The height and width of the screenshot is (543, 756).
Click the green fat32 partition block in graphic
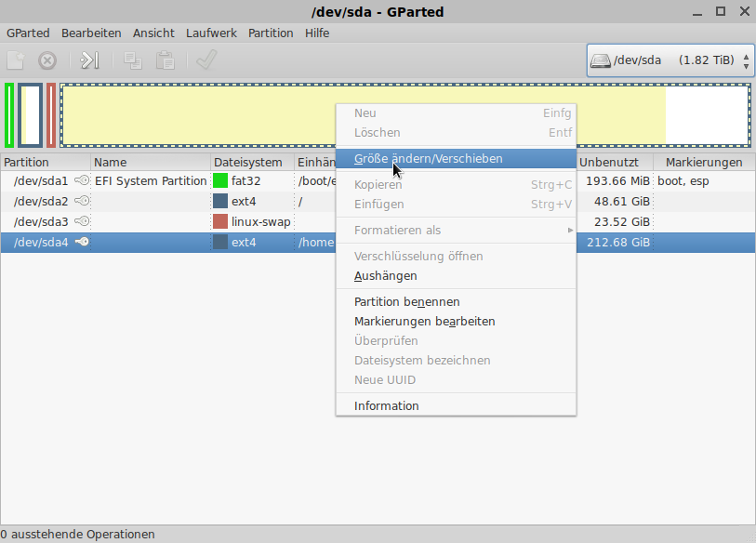pos(9,115)
